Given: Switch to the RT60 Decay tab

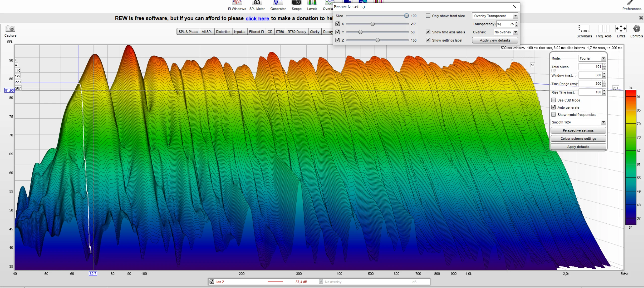Looking at the screenshot, I should click(297, 32).
